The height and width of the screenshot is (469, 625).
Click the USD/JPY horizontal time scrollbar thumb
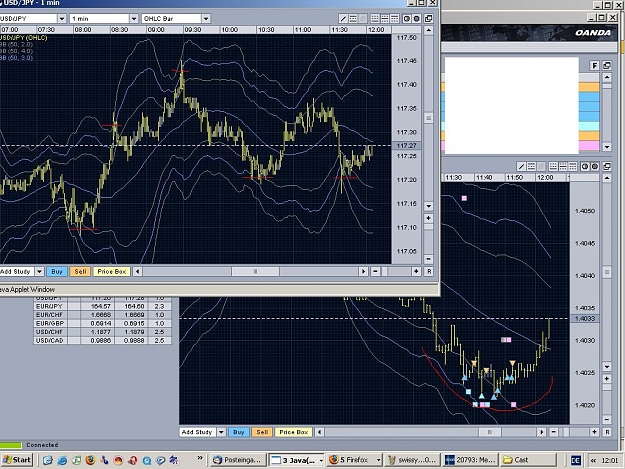pos(256,272)
